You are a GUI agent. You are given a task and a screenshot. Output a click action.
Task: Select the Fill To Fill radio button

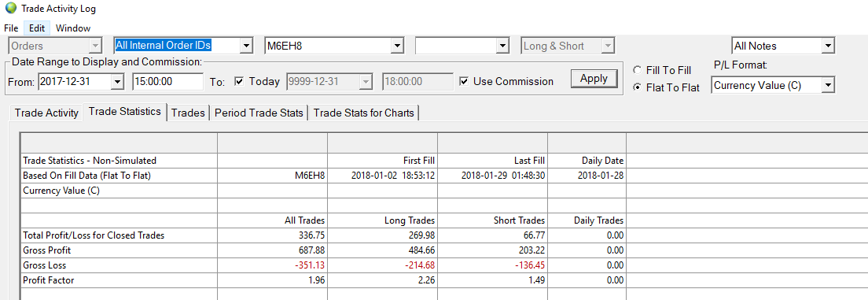click(637, 70)
